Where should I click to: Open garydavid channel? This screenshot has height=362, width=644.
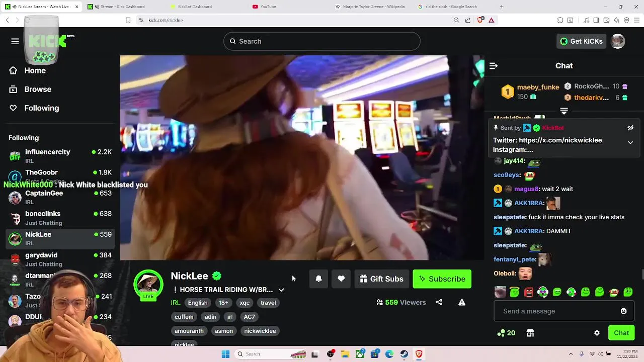coord(60,259)
